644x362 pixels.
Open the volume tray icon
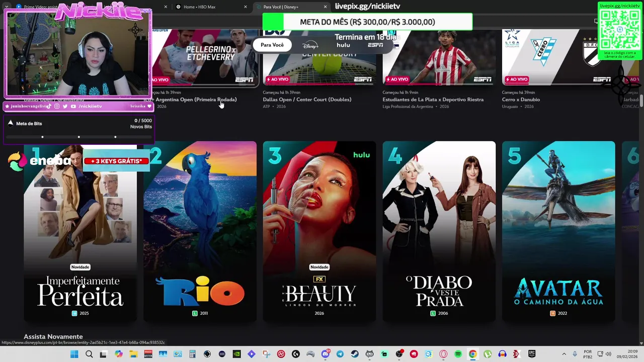tap(609, 354)
